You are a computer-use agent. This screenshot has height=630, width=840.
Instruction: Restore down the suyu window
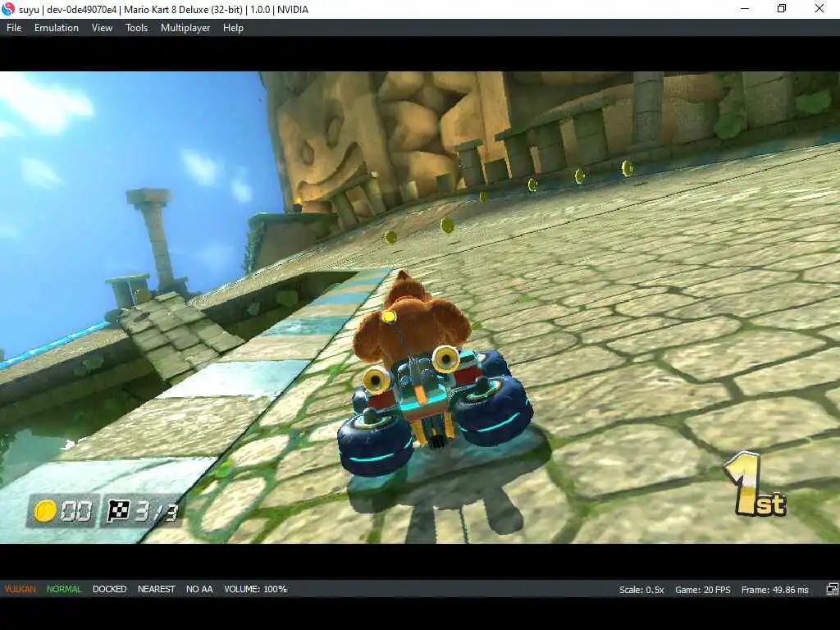point(782,9)
